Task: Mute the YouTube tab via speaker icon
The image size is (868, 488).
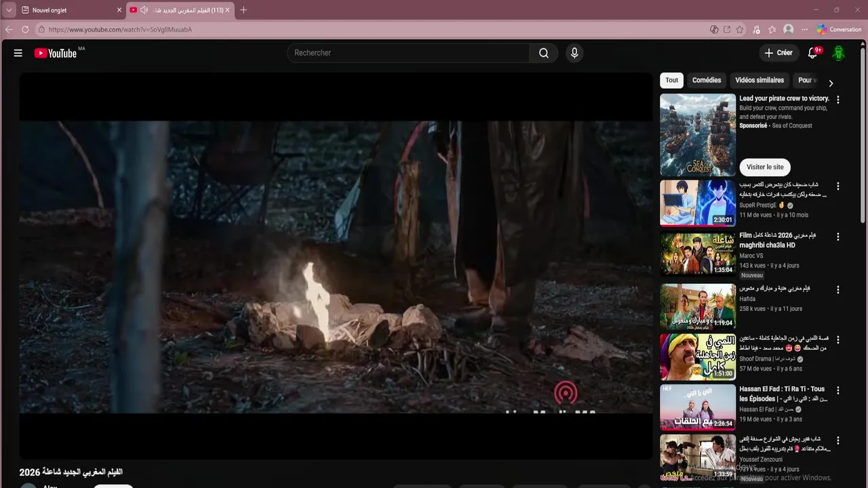Action: 144,10
